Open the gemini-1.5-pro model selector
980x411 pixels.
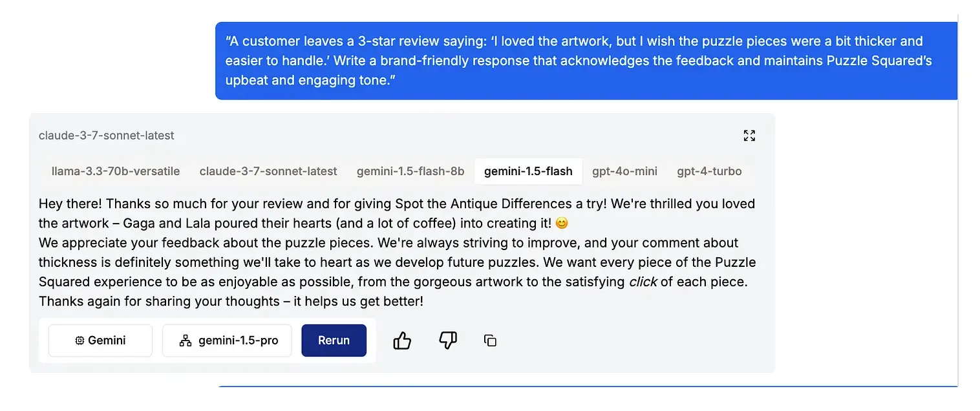coord(227,341)
